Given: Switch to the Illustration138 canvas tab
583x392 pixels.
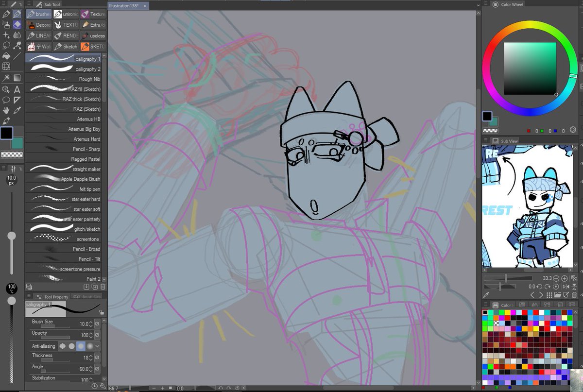Looking at the screenshot, I should (129, 6).
